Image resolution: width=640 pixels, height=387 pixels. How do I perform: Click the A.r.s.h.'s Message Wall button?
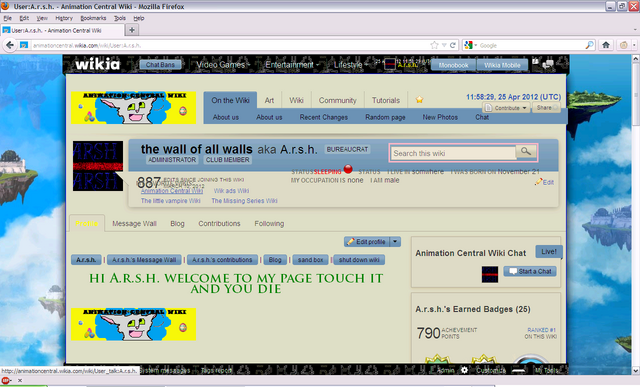(144, 260)
